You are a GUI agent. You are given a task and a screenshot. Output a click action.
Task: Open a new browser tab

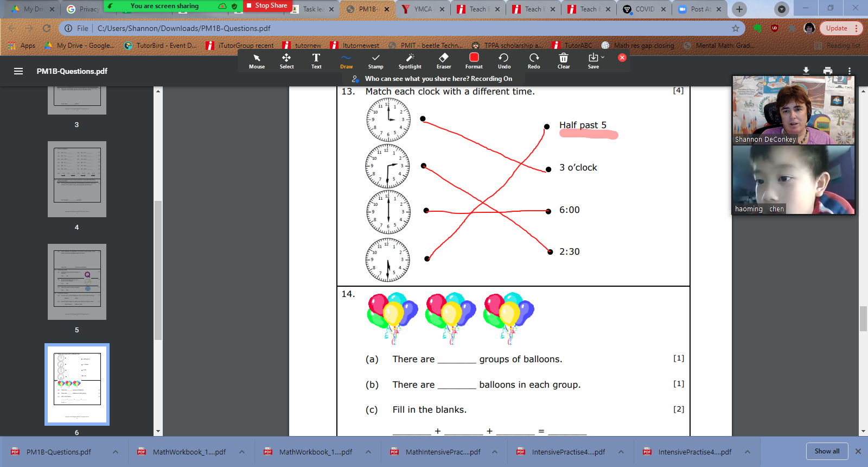coord(739,9)
